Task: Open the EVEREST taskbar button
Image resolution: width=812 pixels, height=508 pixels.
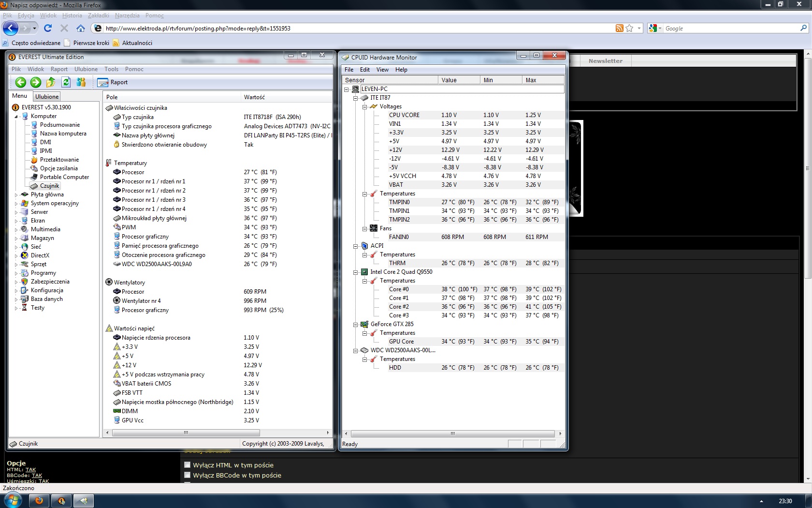Action: pyautogui.click(x=61, y=501)
